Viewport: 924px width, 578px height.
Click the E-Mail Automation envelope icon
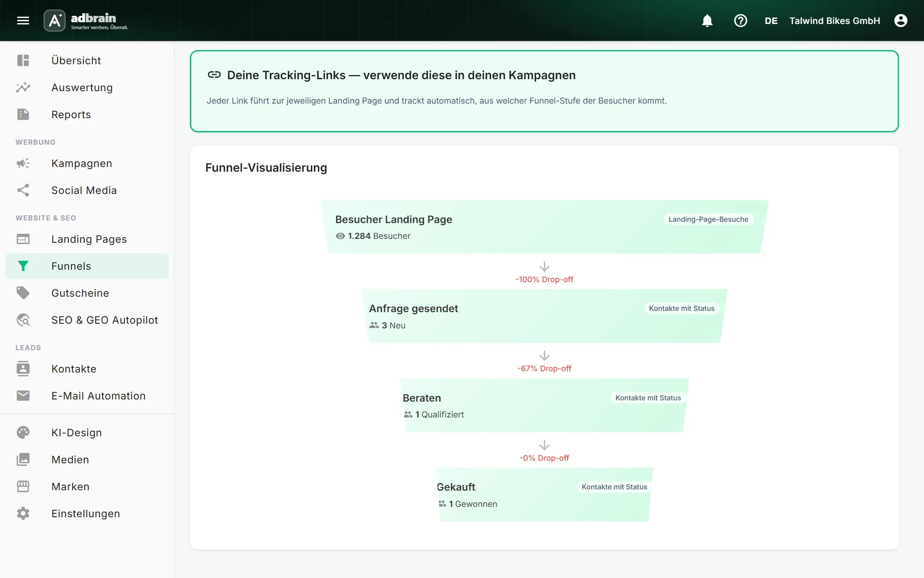point(23,396)
